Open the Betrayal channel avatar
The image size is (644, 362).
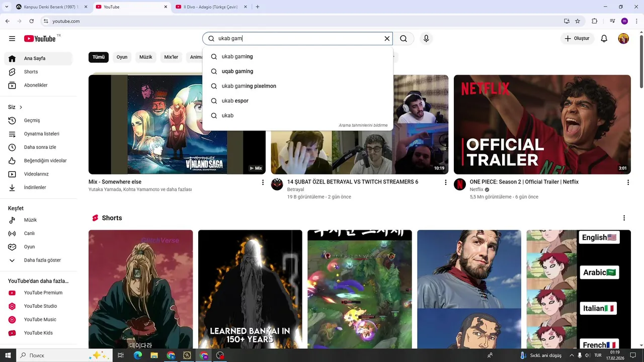pyautogui.click(x=277, y=185)
